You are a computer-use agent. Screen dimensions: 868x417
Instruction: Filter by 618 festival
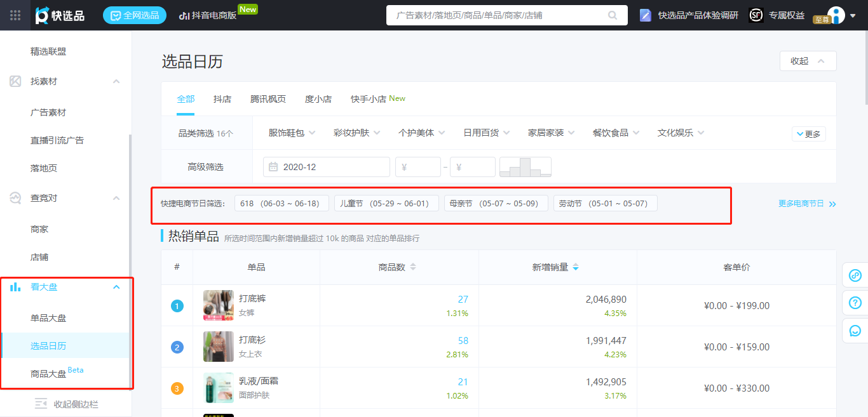[x=281, y=203]
